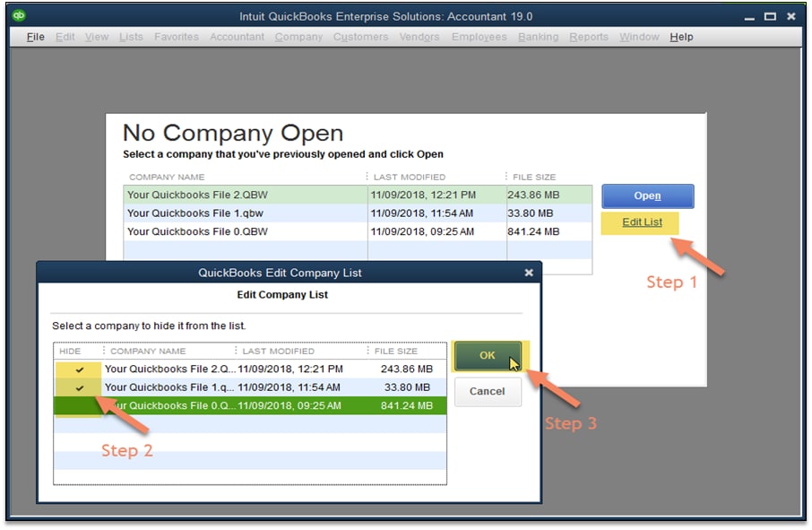
Task: Click the Edit List link
Action: (642, 222)
